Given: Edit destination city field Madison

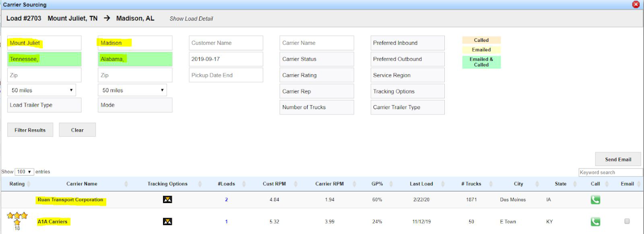Looking at the screenshot, I should click(x=135, y=43).
